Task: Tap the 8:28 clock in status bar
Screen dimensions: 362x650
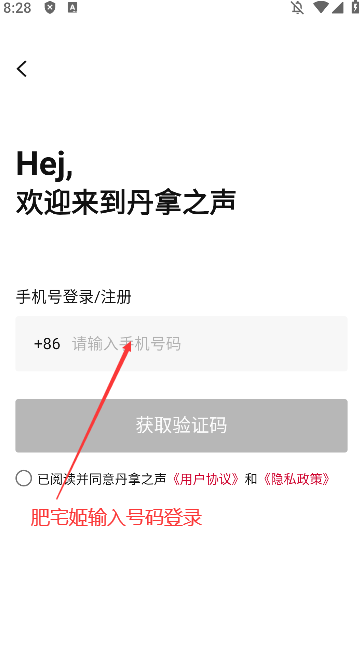Action: point(17,8)
